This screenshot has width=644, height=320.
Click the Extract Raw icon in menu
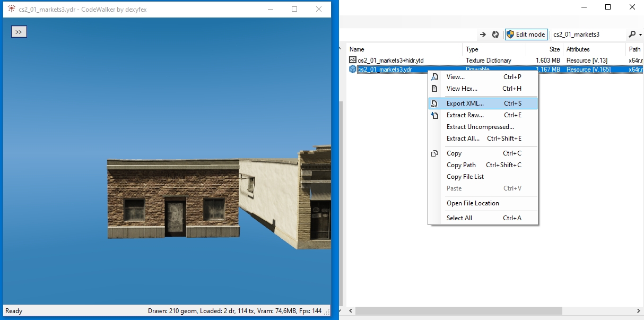coord(435,115)
